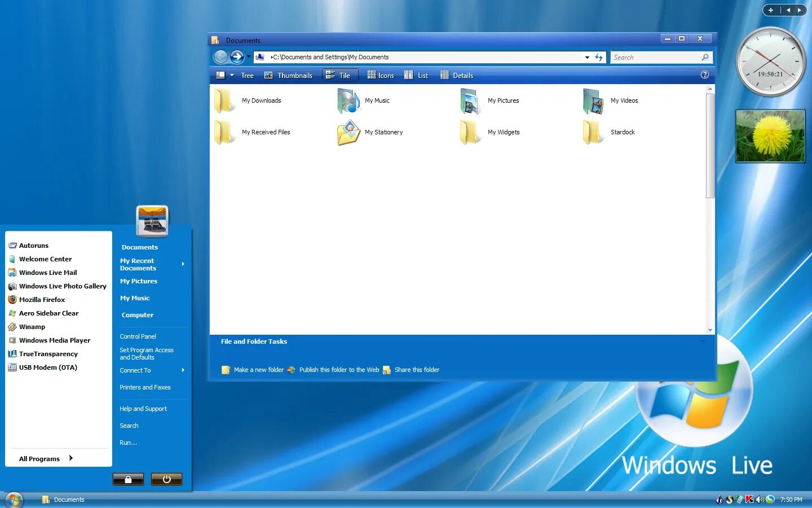Viewport: 812px width, 508px height.
Task: Open Set Program Access and Defaults
Action: (147, 354)
